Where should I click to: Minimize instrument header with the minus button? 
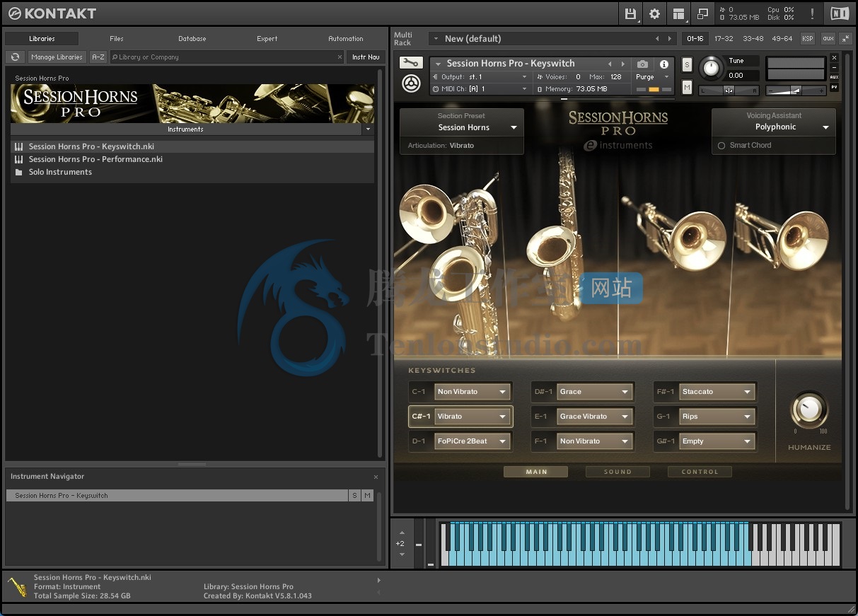pyautogui.click(x=835, y=67)
